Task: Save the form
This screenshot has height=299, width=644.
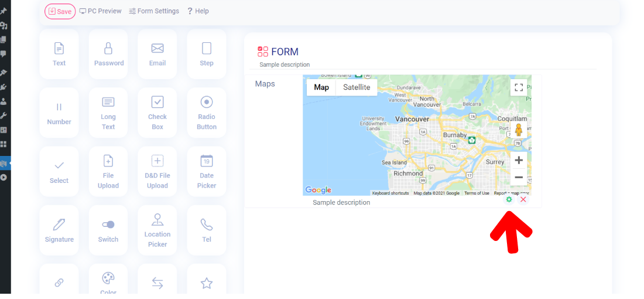Action: click(x=60, y=12)
